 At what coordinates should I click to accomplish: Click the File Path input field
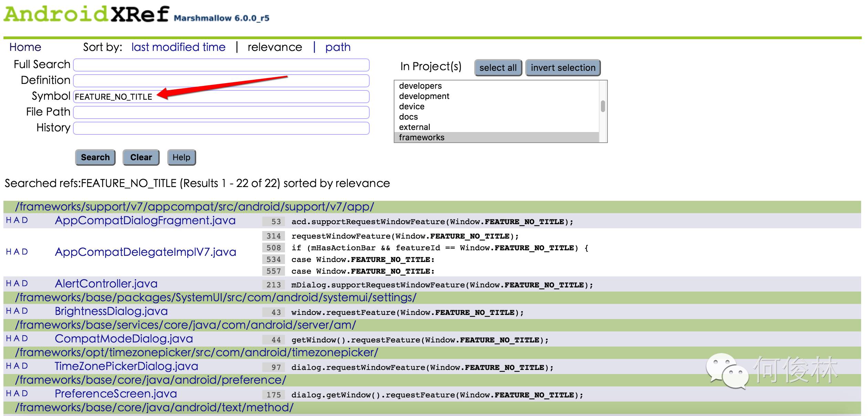[221, 112]
